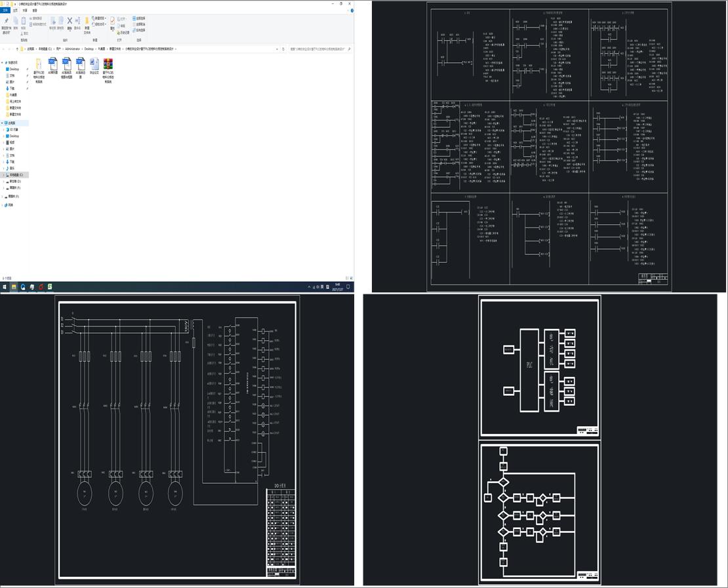This screenshot has width=728, height=588.
Task: Select the Copy icon in the ribbon
Action: [x=16, y=22]
